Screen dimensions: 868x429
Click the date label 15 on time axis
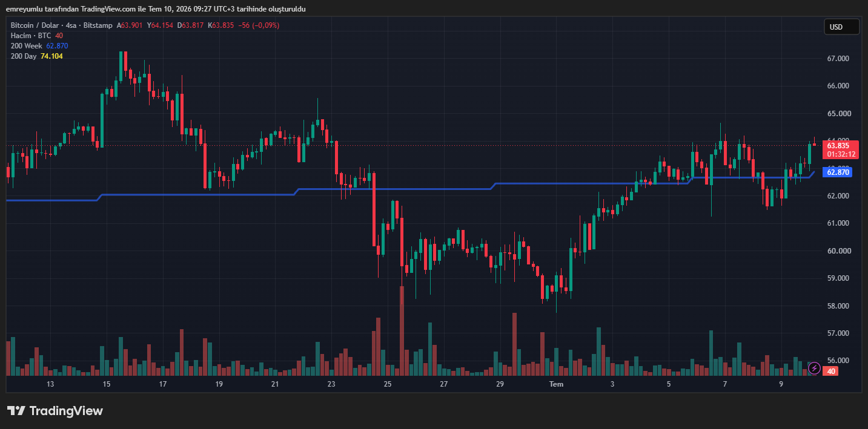(x=107, y=384)
